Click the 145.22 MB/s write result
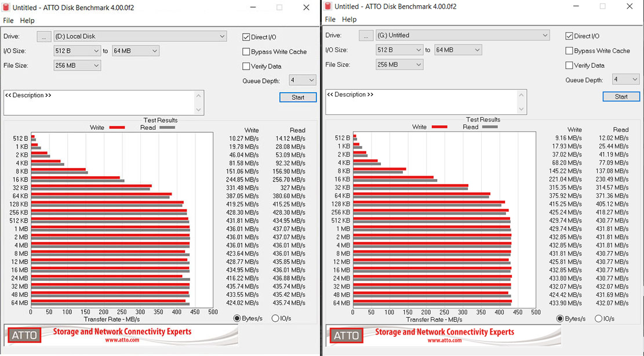The height and width of the screenshot is (356, 644). tap(566, 171)
